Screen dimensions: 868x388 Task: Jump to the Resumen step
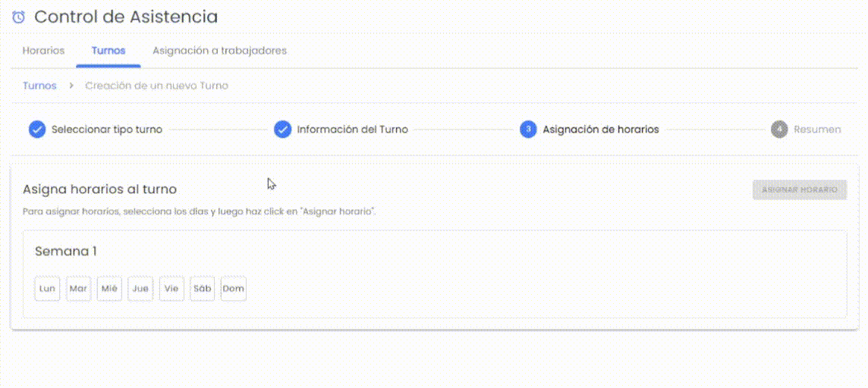pyautogui.click(x=818, y=130)
